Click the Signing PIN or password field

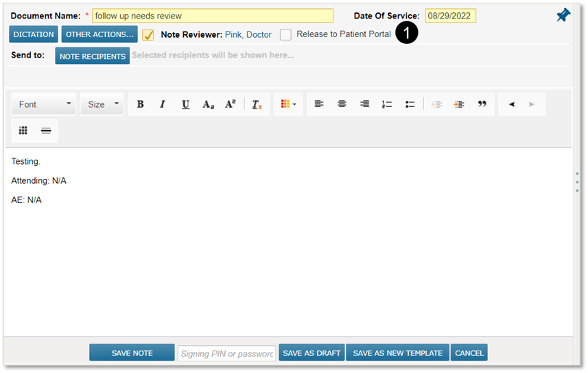[x=226, y=353]
